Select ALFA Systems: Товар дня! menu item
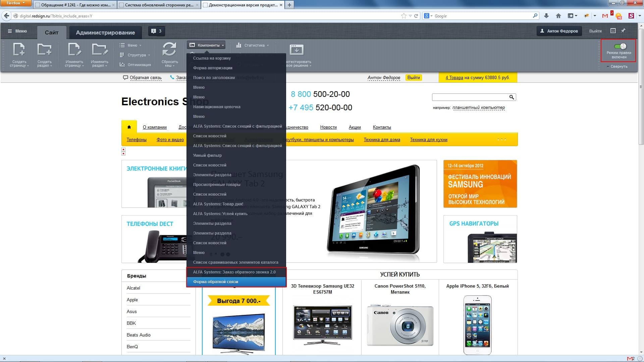The image size is (644, 362). point(236,204)
